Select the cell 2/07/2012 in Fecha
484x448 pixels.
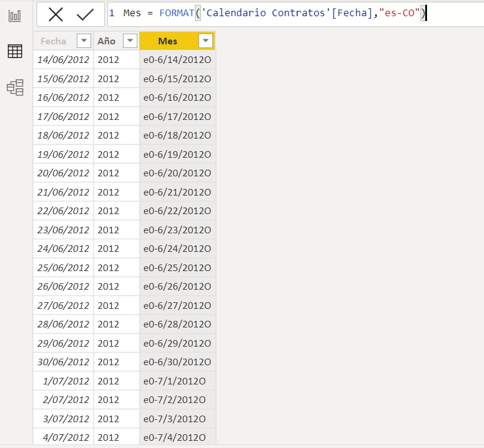pyautogui.click(x=63, y=400)
